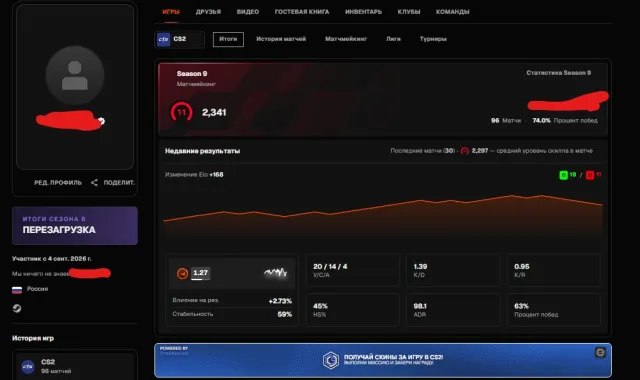The width and height of the screenshot is (640, 380).
Task: Click orange rating icon beside 1.27
Action: (x=182, y=273)
